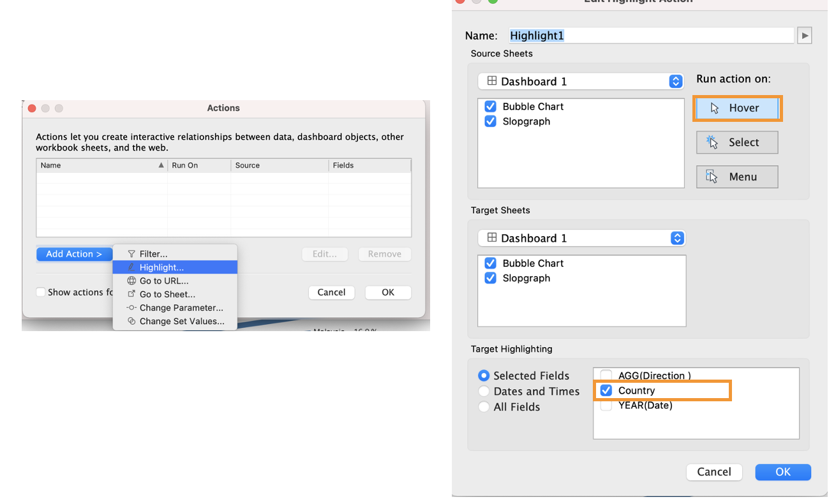Image resolution: width=836 pixels, height=504 pixels.
Task: Click Change Set Values... option
Action: 182,321
